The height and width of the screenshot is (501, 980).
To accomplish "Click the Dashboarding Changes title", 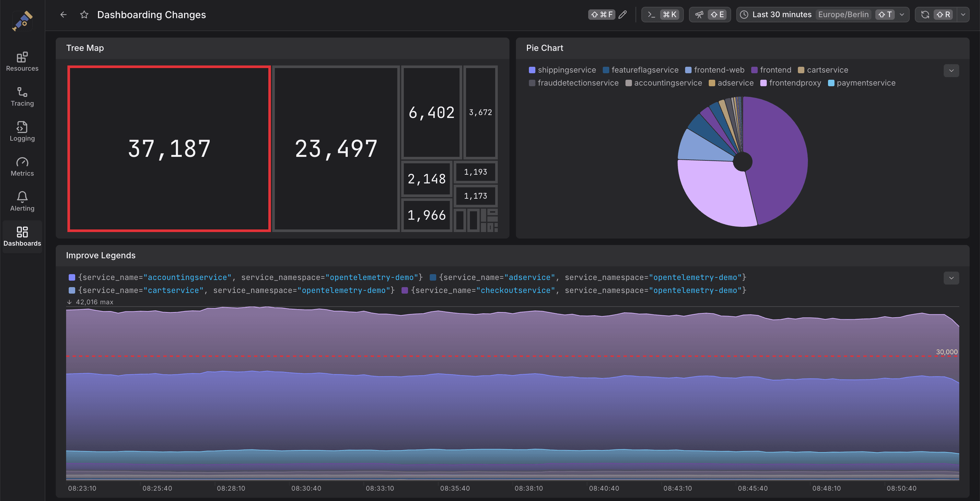I will click(151, 15).
